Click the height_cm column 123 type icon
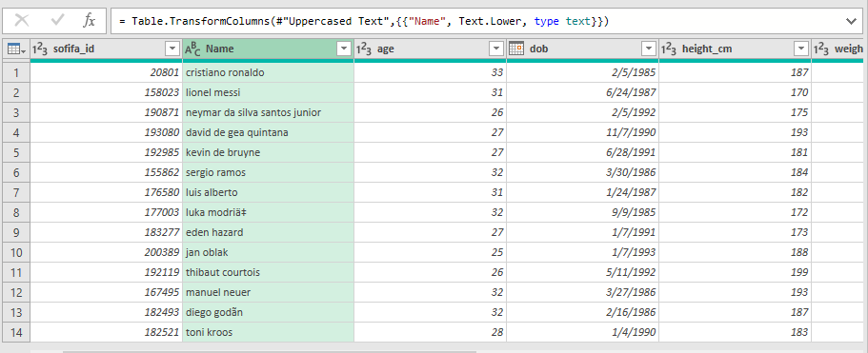Image resolution: width=868 pixels, height=353 pixels. click(669, 49)
